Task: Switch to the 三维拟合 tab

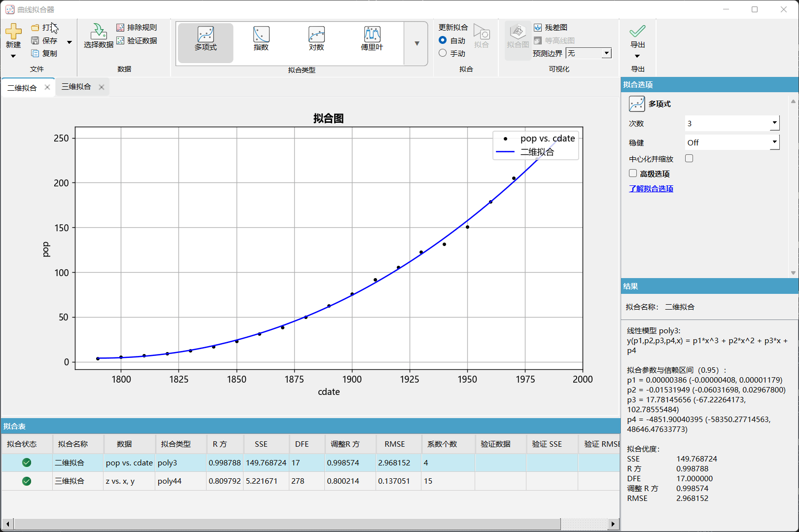Action: tap(76, 86)
